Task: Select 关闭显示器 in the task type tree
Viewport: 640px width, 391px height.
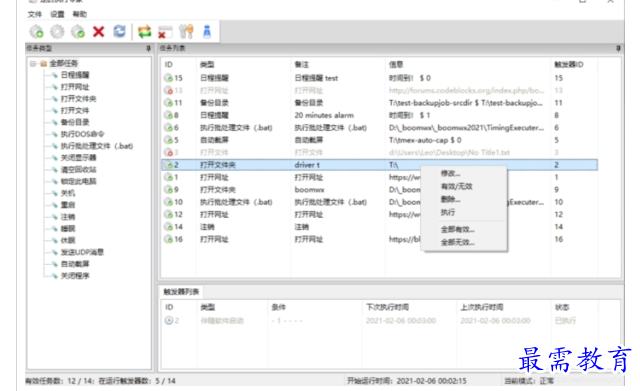Action: pyautogui.click(x=78, y=158)
